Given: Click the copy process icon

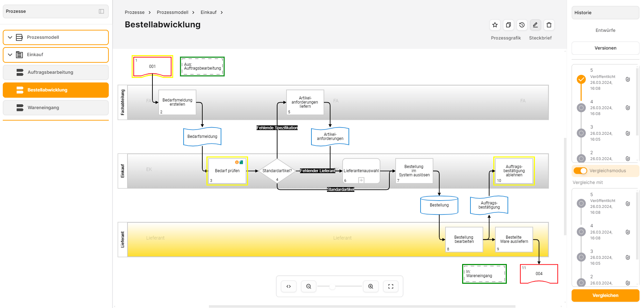Looking at the screenshot, I should tap(508, 25).
